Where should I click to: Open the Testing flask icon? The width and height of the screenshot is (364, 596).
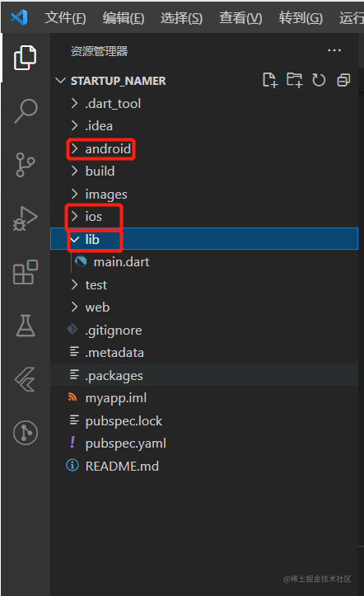[x=26, y=326]
